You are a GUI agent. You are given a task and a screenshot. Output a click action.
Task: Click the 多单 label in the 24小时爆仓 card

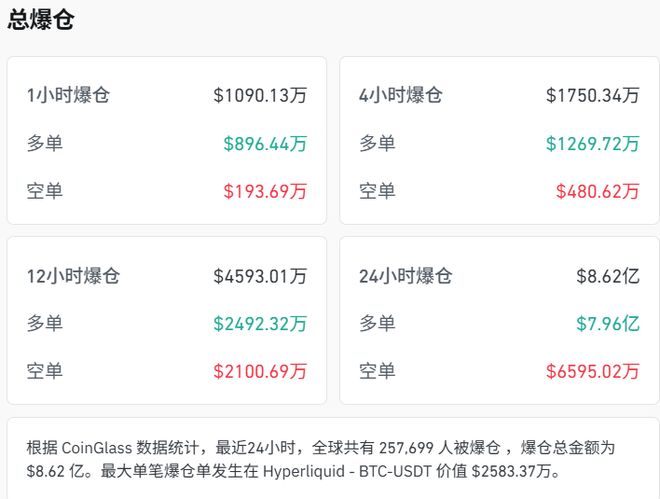click(377, 324)
